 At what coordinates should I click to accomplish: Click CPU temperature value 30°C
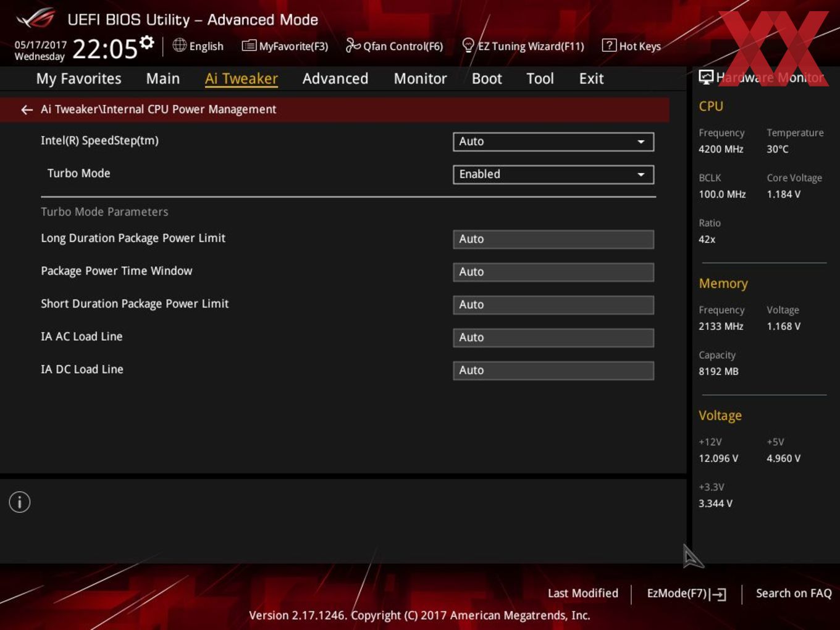[x=778, y=149]
